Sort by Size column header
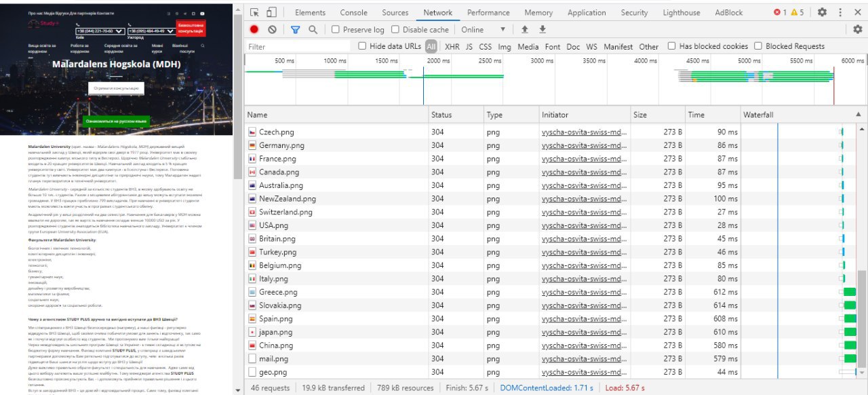The height and width of the screenshot is (395, 868). [x=658, y=115]
